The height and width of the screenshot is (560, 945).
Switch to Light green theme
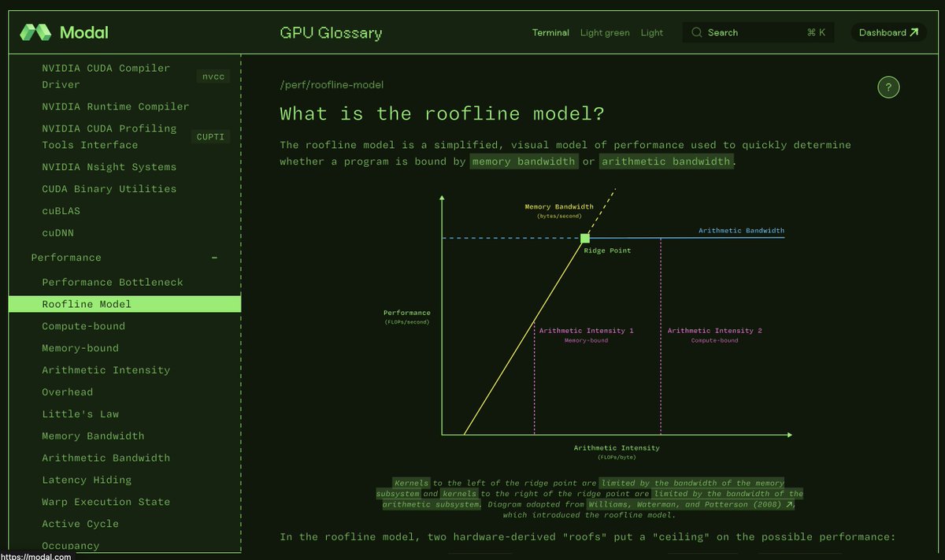point(605,32)
